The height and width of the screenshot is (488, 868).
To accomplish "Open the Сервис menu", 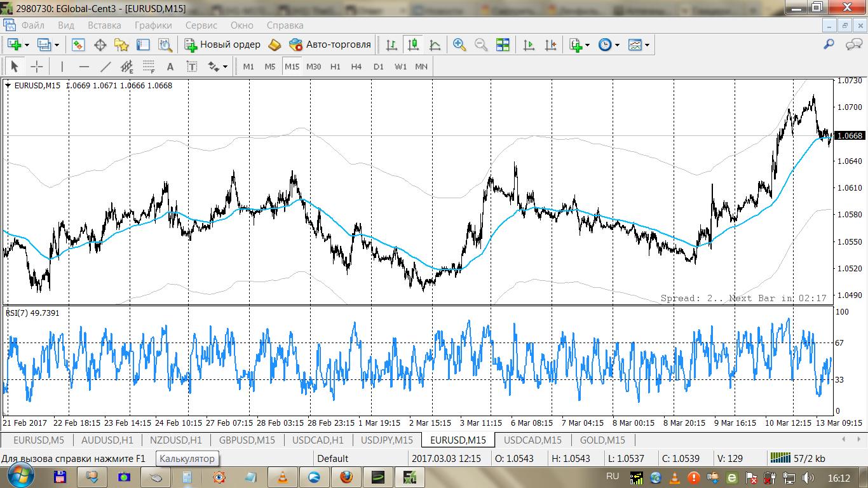I will (x=201, y=25).
